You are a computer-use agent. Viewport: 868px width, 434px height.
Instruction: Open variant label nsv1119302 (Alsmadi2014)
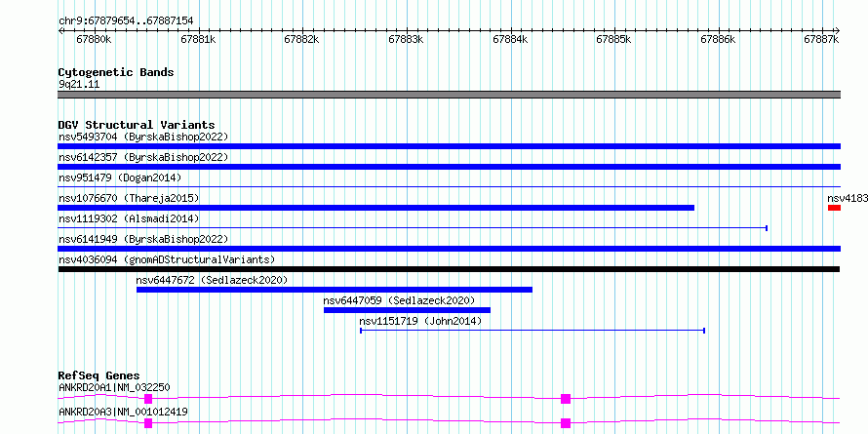pyautogui.click(x=129, y=218)
